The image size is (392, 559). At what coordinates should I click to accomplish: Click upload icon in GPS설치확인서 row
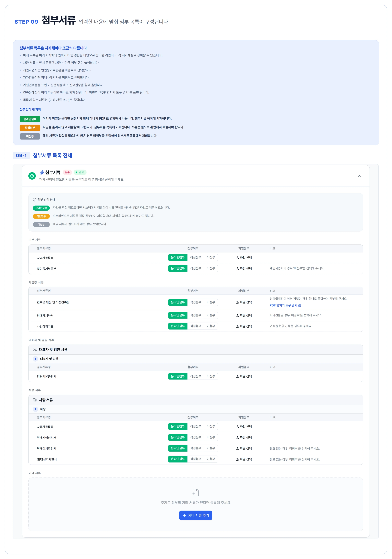pos(237,459)
